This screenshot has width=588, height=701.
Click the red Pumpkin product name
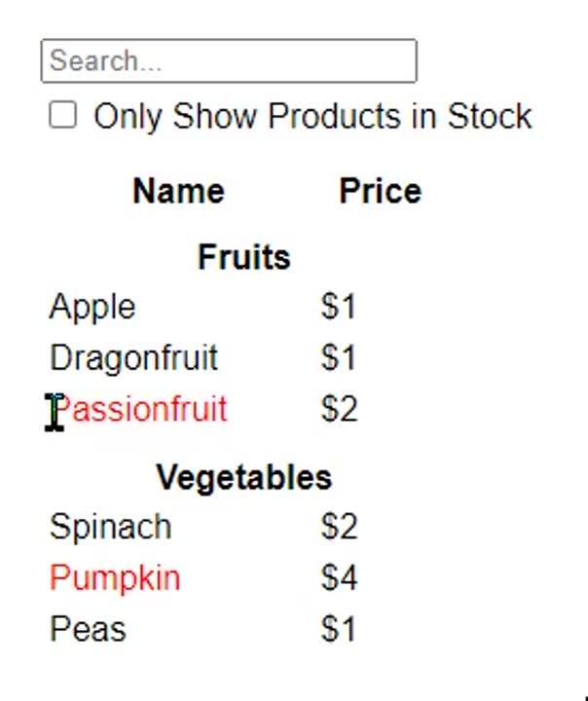point(115,578)
